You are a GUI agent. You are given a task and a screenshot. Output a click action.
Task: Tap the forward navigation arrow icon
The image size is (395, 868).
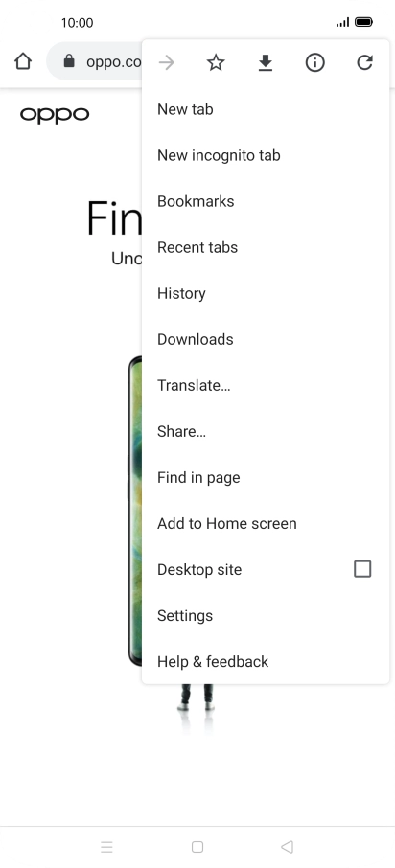click(166, 63)
